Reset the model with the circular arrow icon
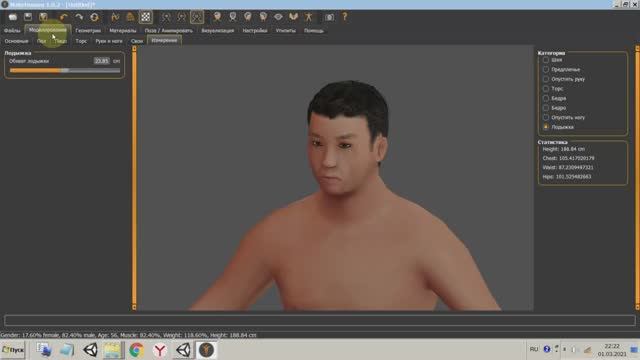Viewport: 640px width, 360px height. click(94, 17)
